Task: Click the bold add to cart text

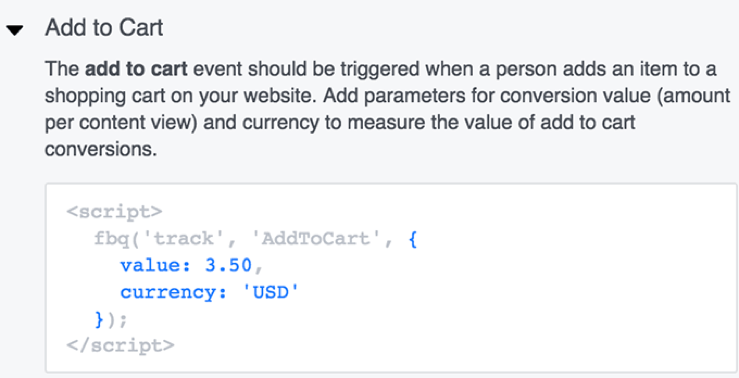Action: pyautogui.click(x=136, y=69)
